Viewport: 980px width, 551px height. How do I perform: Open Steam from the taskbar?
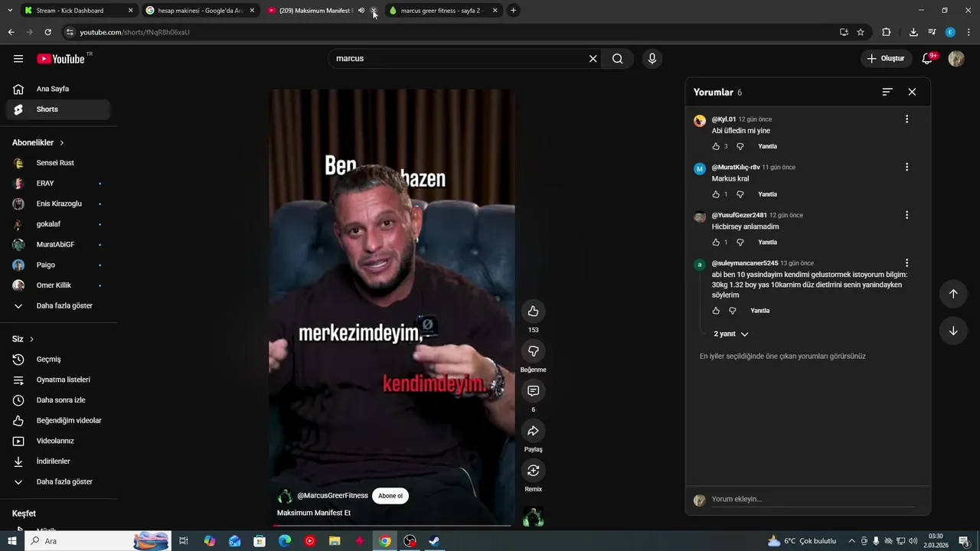pyautogui.click(x=434, y=541)
